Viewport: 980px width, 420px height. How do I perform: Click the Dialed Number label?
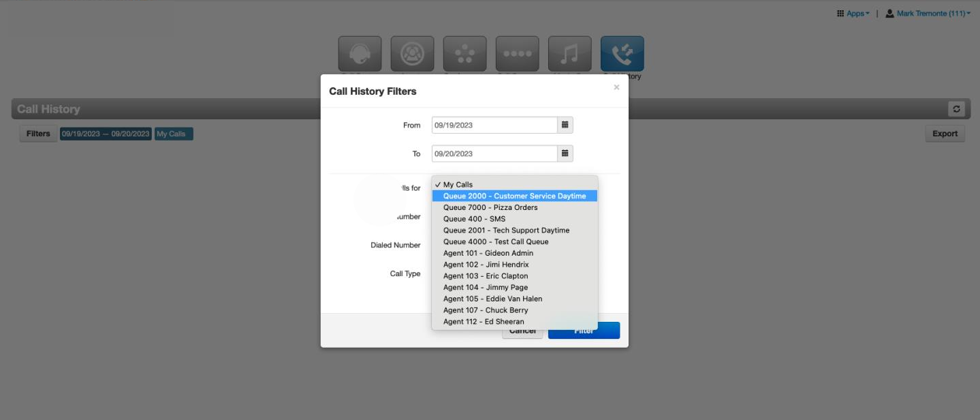click(x=396, y=245)
